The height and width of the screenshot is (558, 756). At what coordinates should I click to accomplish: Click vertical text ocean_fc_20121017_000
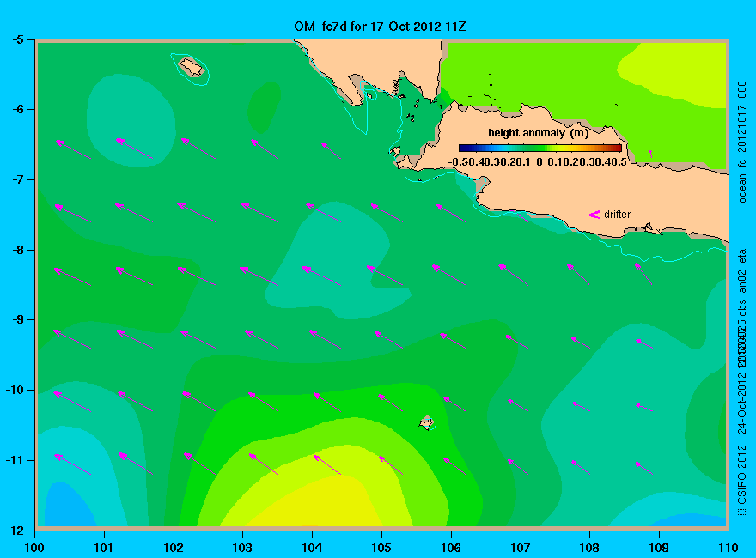pos(742,143)
